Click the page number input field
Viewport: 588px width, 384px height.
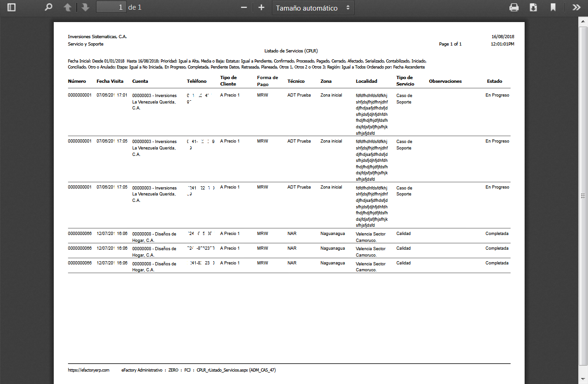tap(111, 7)
